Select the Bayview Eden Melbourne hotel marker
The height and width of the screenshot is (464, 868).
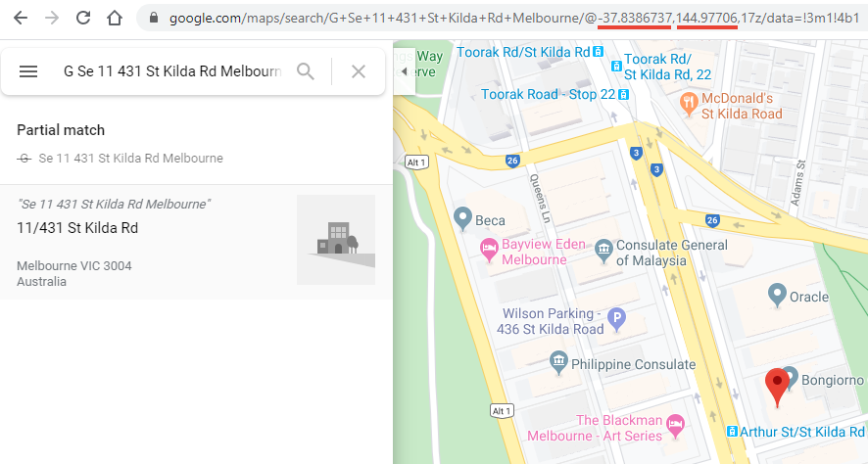click(489, 251)
